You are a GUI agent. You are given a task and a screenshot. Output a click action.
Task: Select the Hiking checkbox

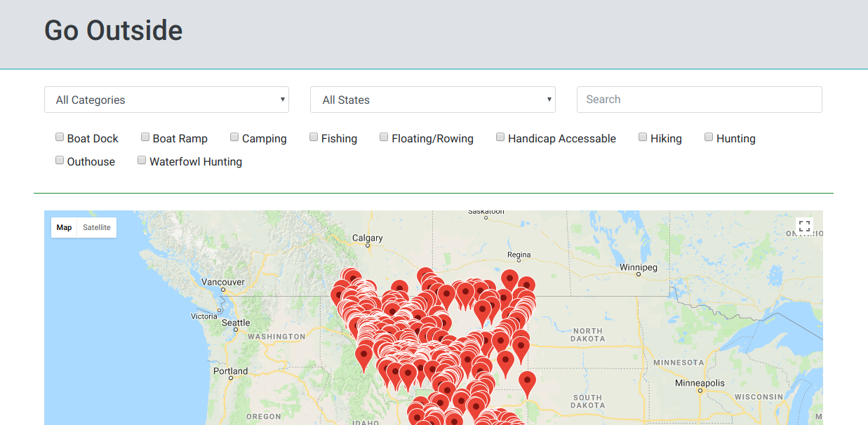[643, 137]
